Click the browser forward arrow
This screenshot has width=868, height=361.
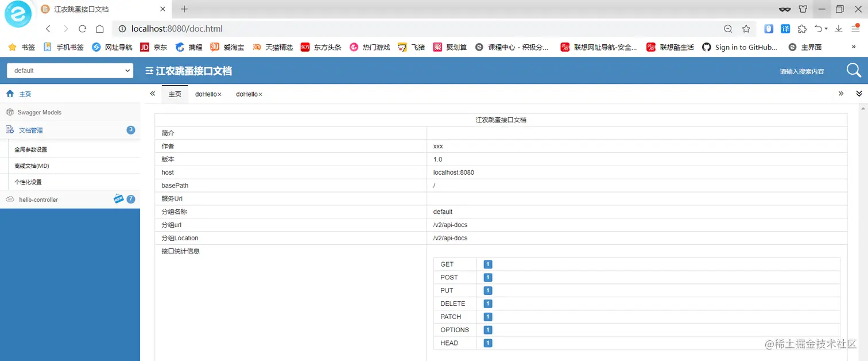point(65,29)
